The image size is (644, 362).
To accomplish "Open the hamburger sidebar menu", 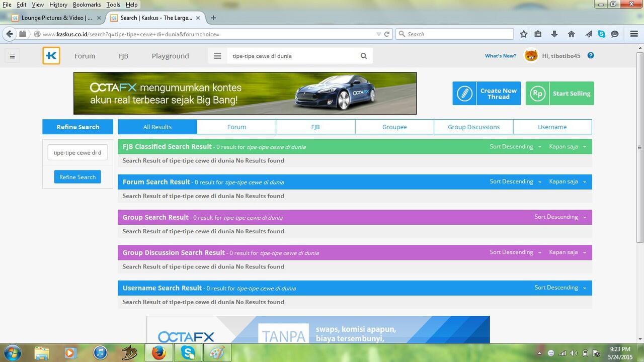I will click(12, 56).
